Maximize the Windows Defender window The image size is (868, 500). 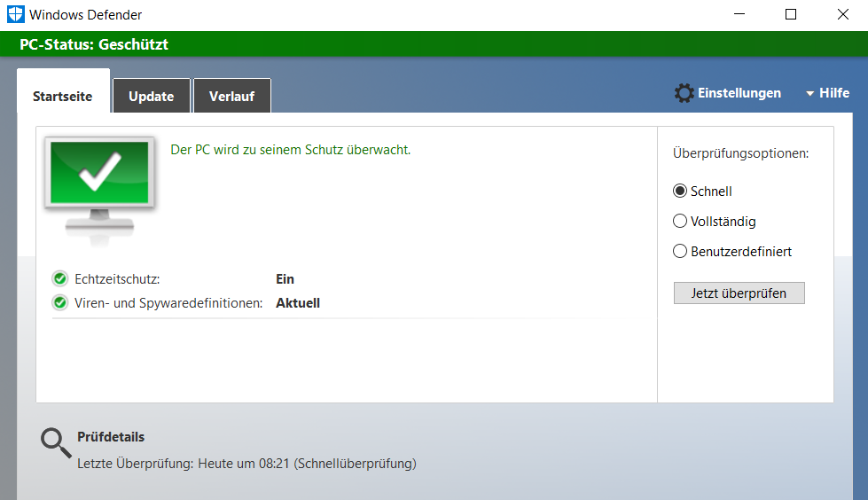[791, 15]
